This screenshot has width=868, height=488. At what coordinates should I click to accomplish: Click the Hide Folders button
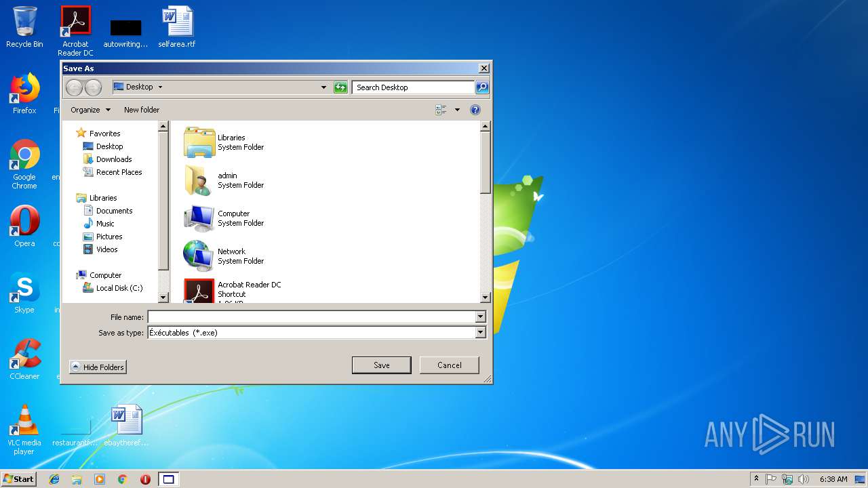click(98, 367)
